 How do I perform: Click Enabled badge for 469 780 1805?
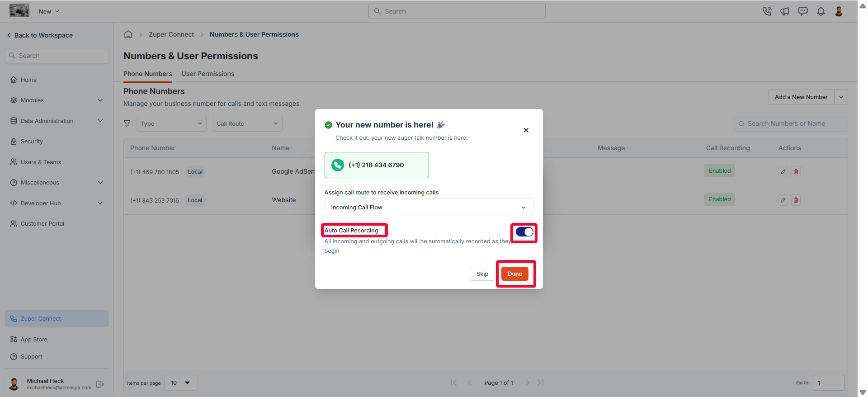coord(720,171)
